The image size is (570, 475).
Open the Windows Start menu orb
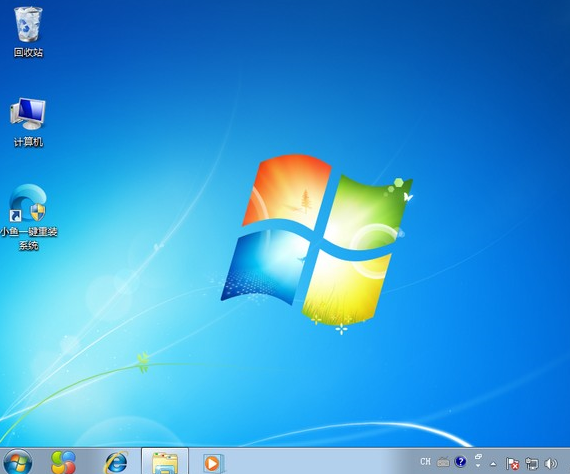16,462
